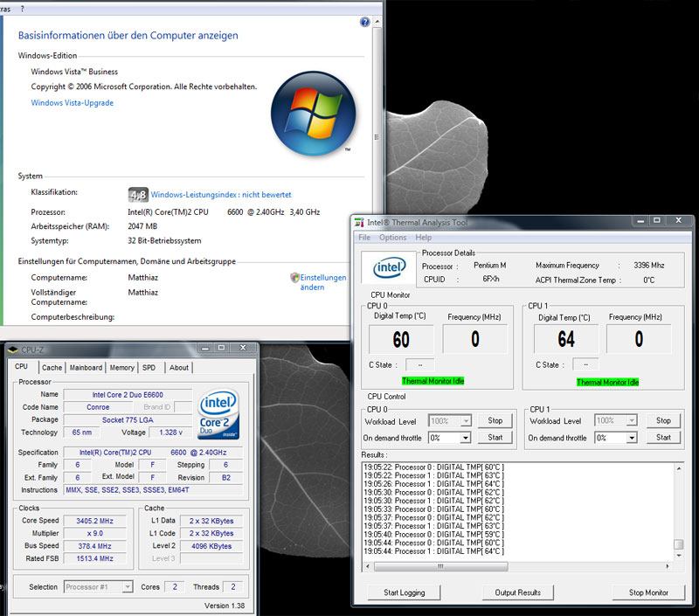Click the 4,8 performance index badge
The image size is (699, 616).
coord(138,195)
